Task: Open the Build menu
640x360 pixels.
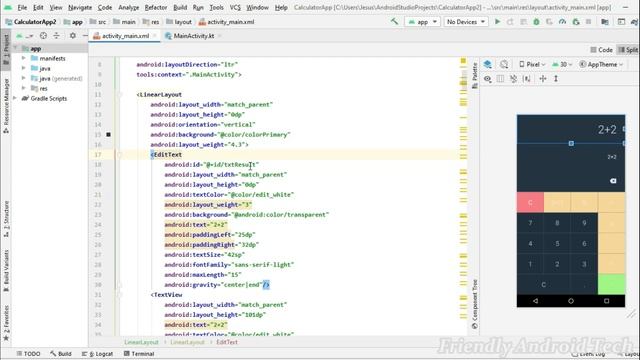Action: coord(180,7)
